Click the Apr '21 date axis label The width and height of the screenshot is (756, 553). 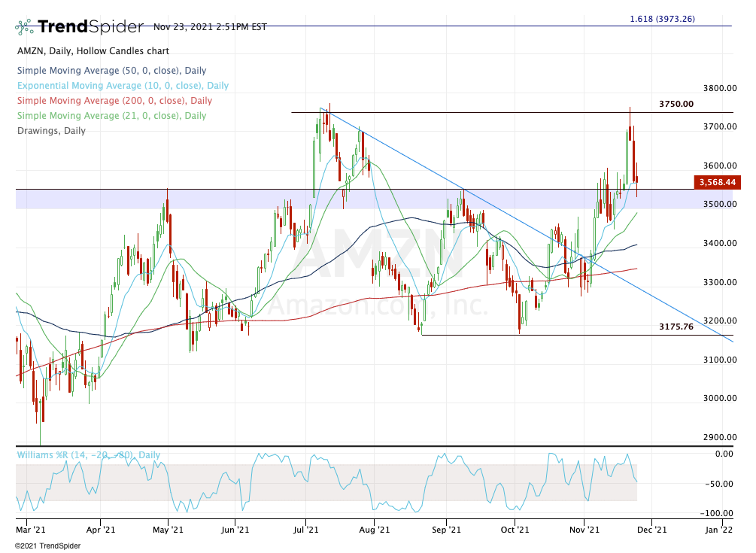click(100, 530)
